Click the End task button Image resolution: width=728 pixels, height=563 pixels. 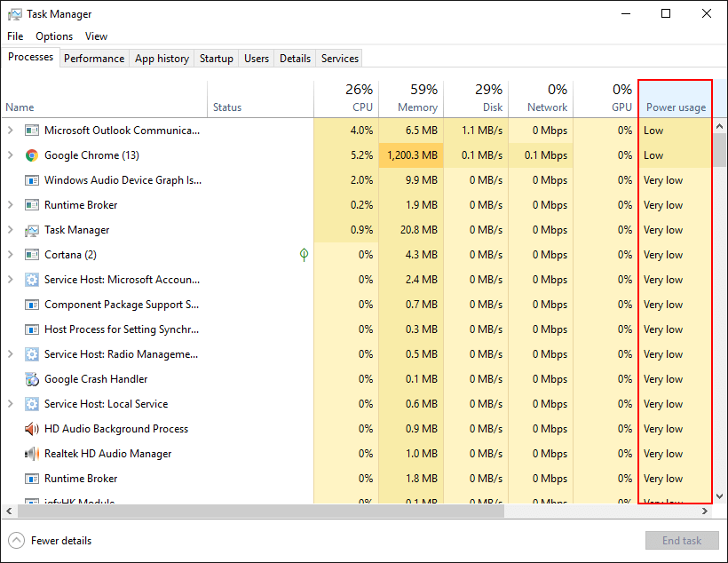coord(682,541)
